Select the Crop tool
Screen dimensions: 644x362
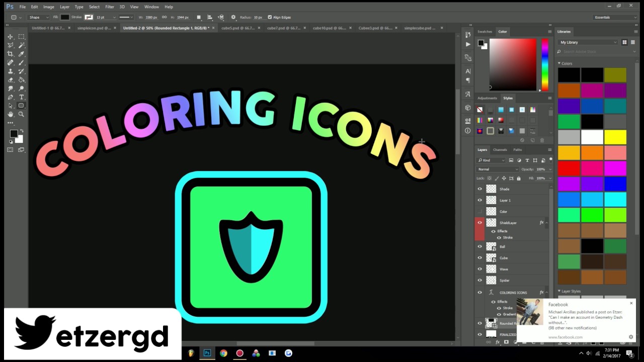click(x=10, y=54)
